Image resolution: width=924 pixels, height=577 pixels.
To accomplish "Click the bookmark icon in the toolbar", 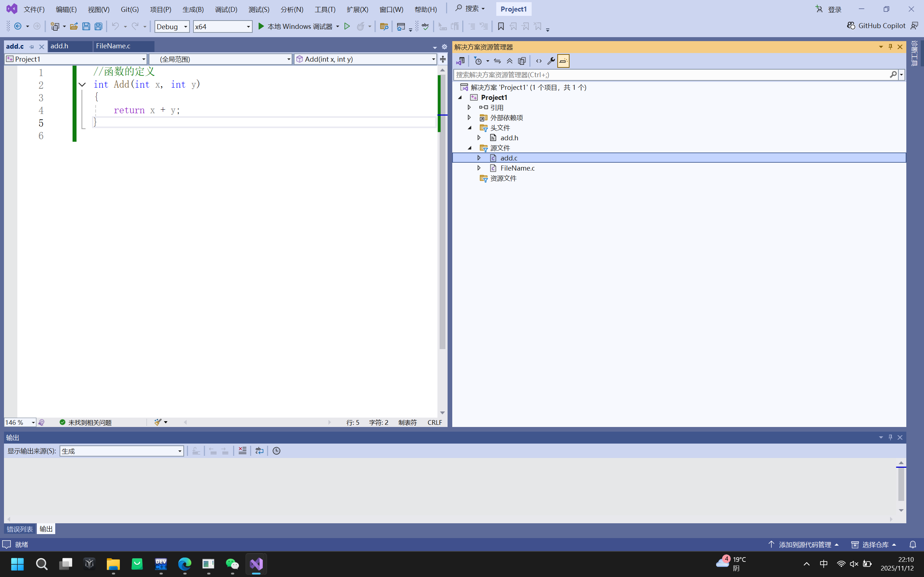I will pyautogui.click(x=501, y=26).
